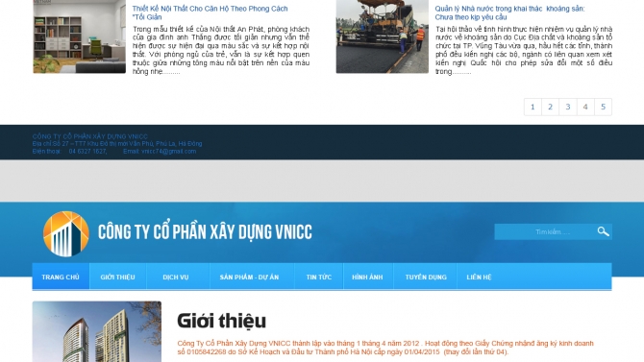
Task: Go to pagination page 4
Action: point(585,108)
